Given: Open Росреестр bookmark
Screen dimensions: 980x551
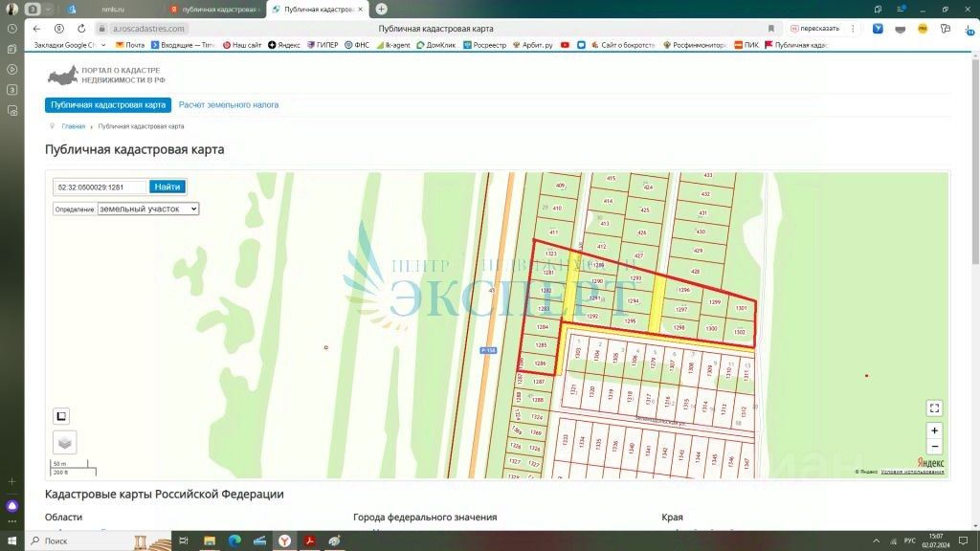Looking at the screenshot, I should tap(484, 45).
